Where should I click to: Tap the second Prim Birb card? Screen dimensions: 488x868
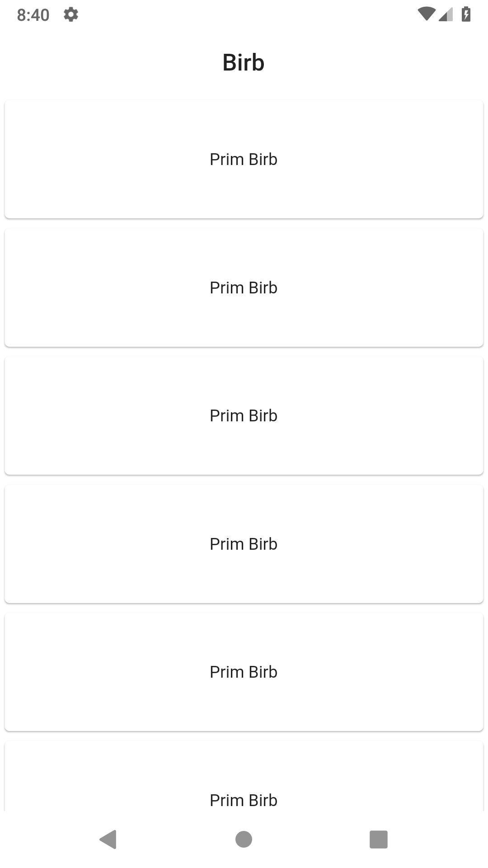[243, 288]
